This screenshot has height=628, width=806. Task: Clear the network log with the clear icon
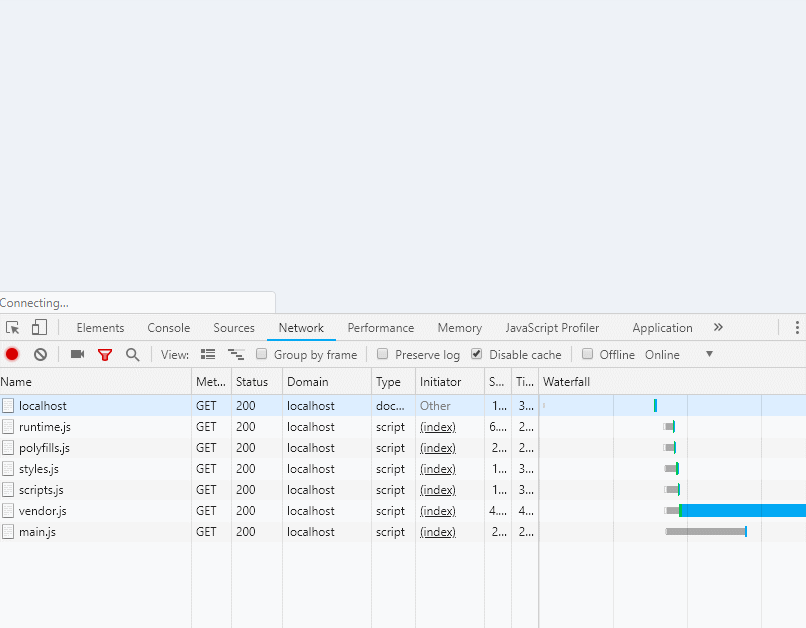[39, 354]
